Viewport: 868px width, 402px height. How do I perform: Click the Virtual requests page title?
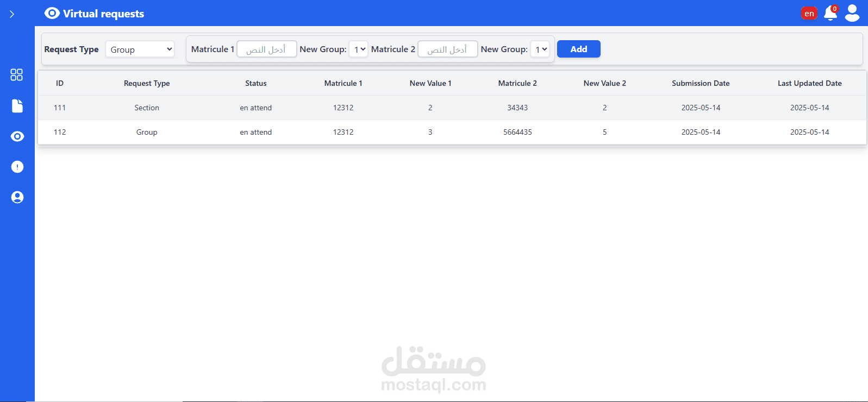pos(103,14)
